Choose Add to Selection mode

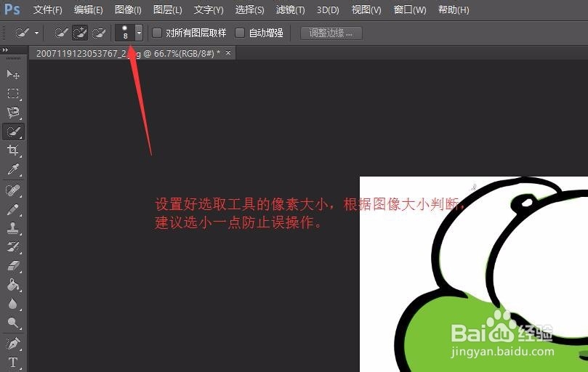79,33
